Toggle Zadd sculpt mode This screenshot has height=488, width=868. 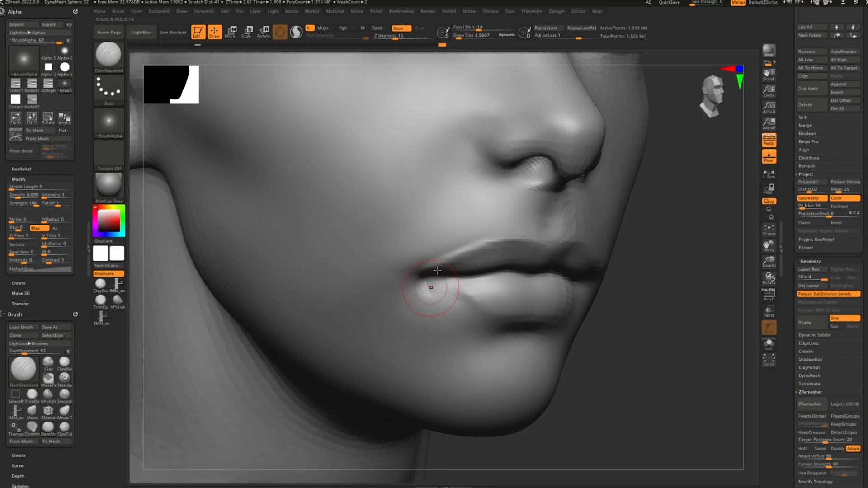pos(377,28)
